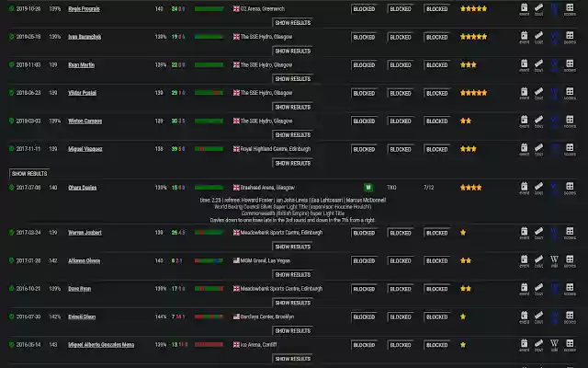Open wiki icon in Gonzalez Mena row
The image size is (588, 368).
(554, 345)
